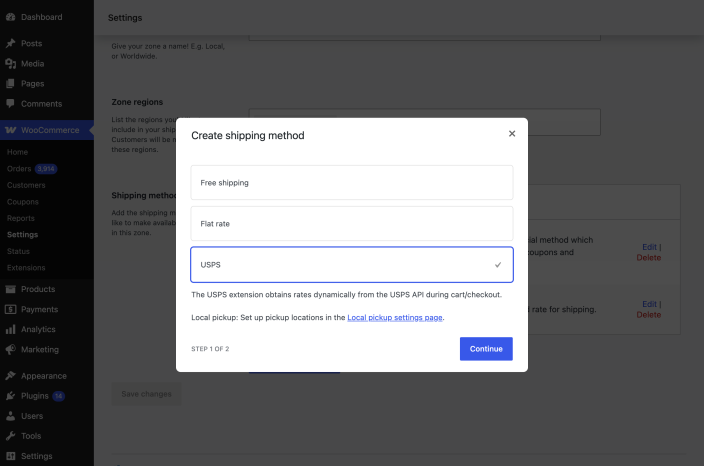Click the Posts pushpin icon
The width and height of the screenshot is (704, 466).
[x=11, y=44]
